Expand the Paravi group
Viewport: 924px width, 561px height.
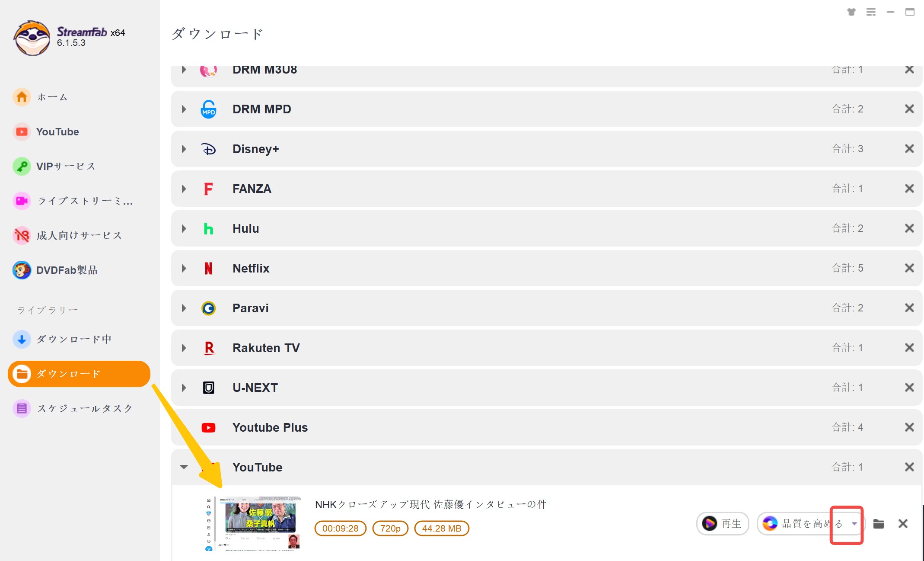(x=184, y=308)
